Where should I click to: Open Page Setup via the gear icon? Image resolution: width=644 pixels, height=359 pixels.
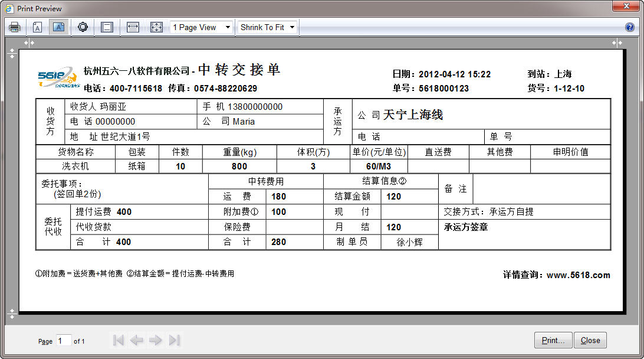(83, 27)
